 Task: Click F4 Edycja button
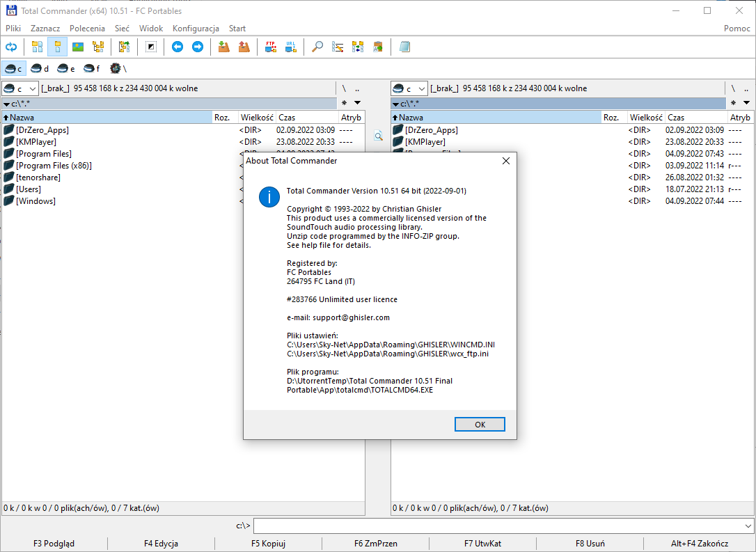161,544
